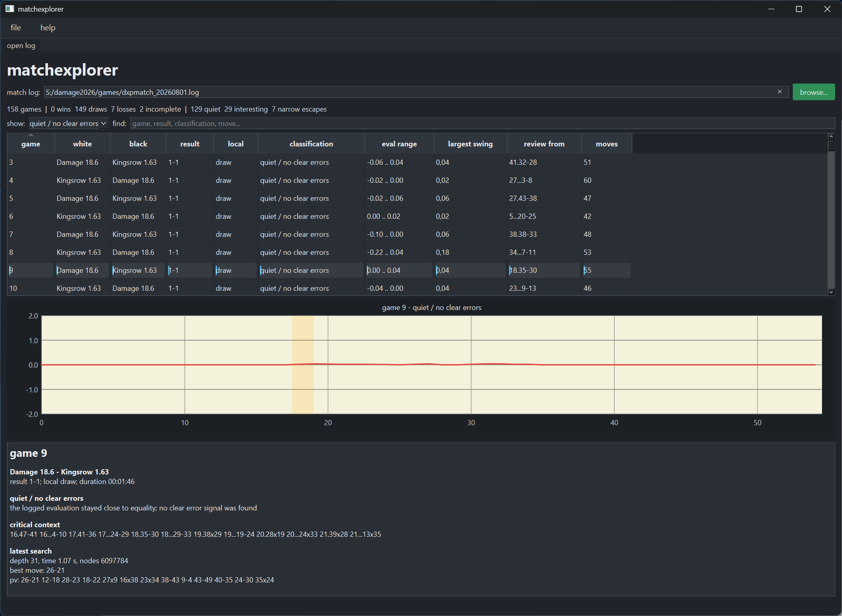Click the matchexplorer app icon in title bar
The width and height of the screenshot is (842, 616).
pos(10,9)
